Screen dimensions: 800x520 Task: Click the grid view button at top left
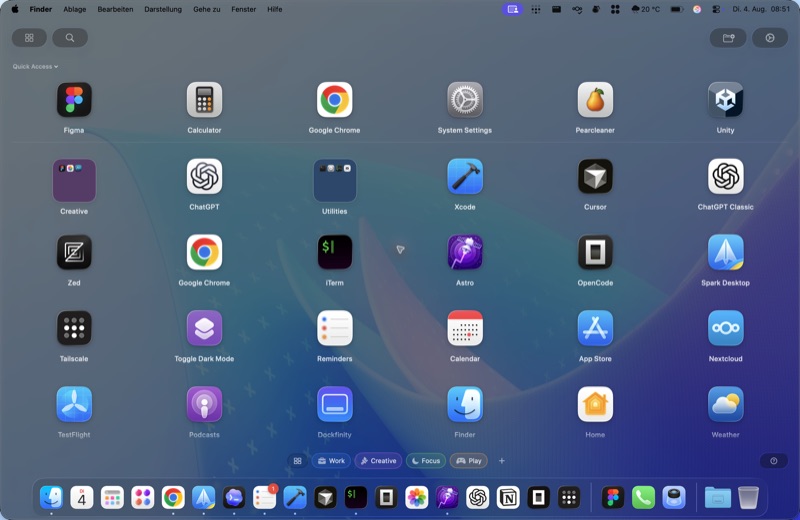(x=29, y=38)
